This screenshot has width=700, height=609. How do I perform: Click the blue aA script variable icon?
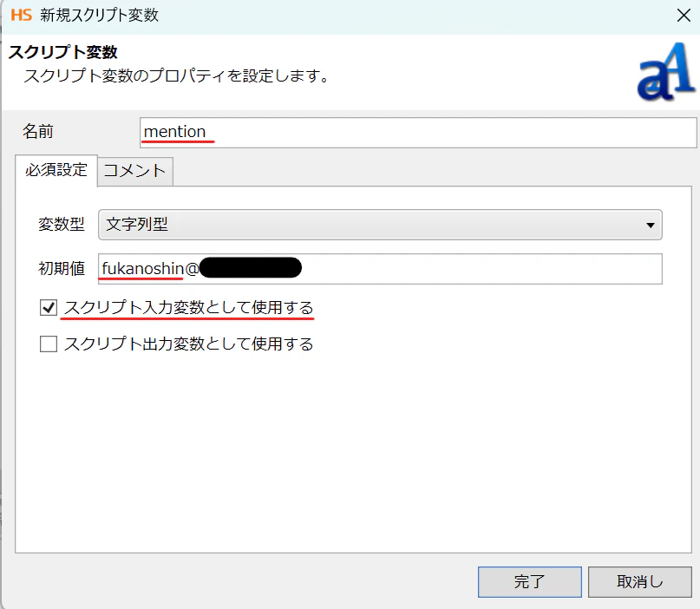click(665, 71)
